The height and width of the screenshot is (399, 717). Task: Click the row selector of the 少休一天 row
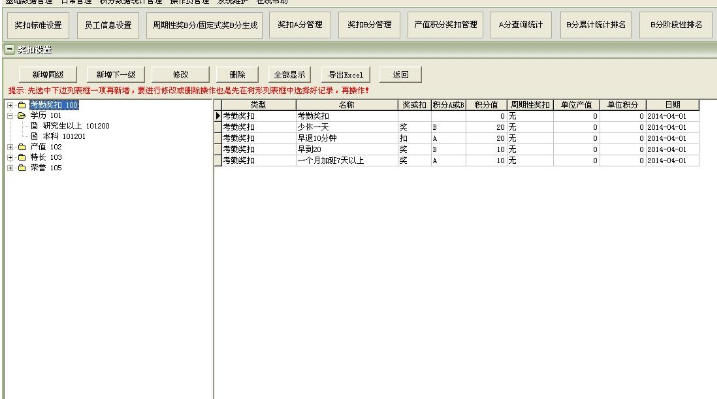[x=218, y=127]
